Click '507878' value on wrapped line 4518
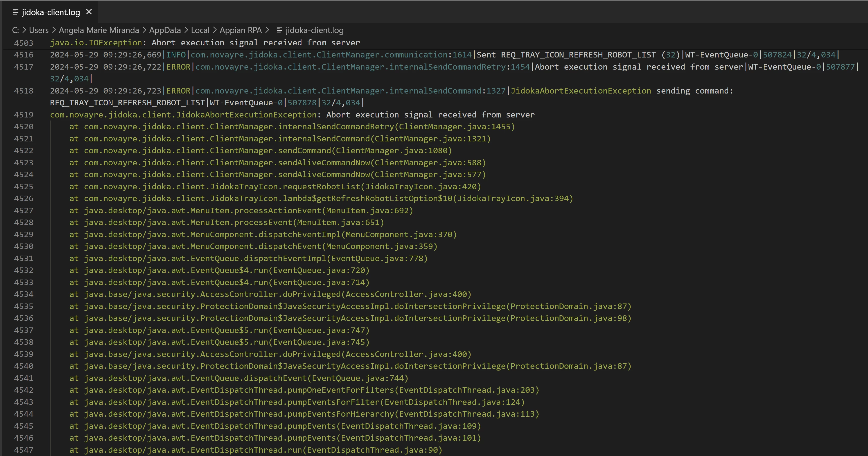868x456 pixels. point(302,103)
